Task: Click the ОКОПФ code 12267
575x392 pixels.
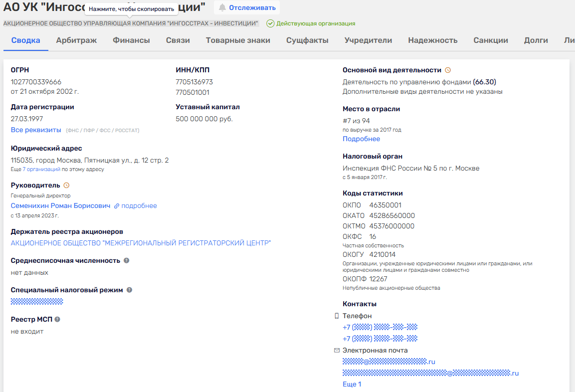Action: 378,279
